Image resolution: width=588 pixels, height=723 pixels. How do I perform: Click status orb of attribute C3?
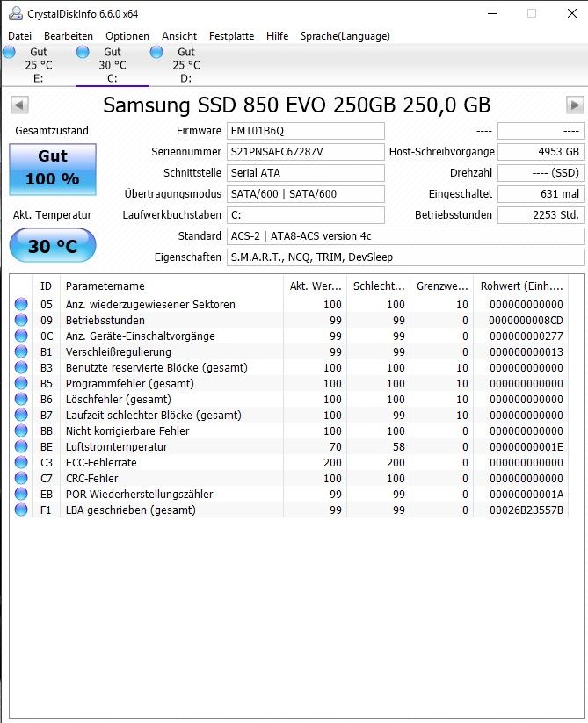(21, 462)
